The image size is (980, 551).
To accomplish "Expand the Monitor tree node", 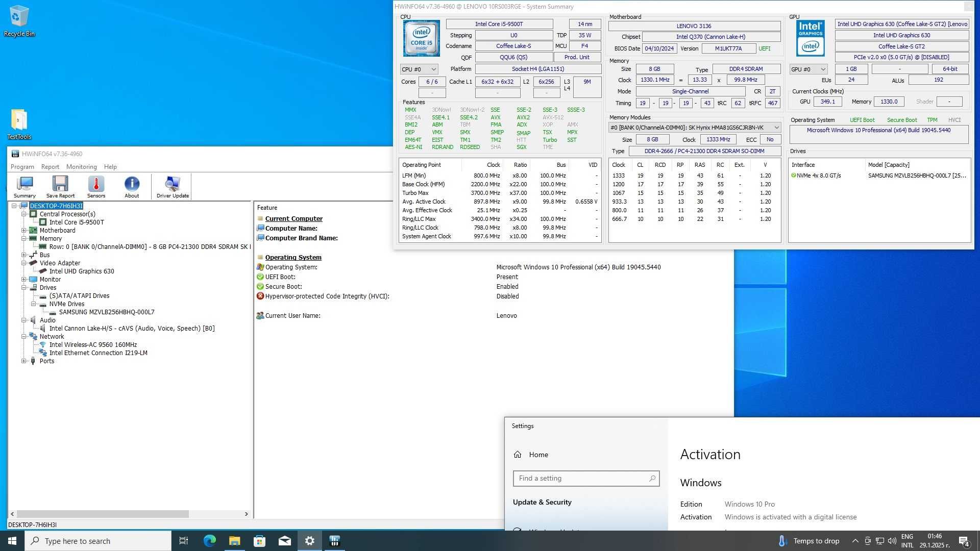I will [23, 280].
